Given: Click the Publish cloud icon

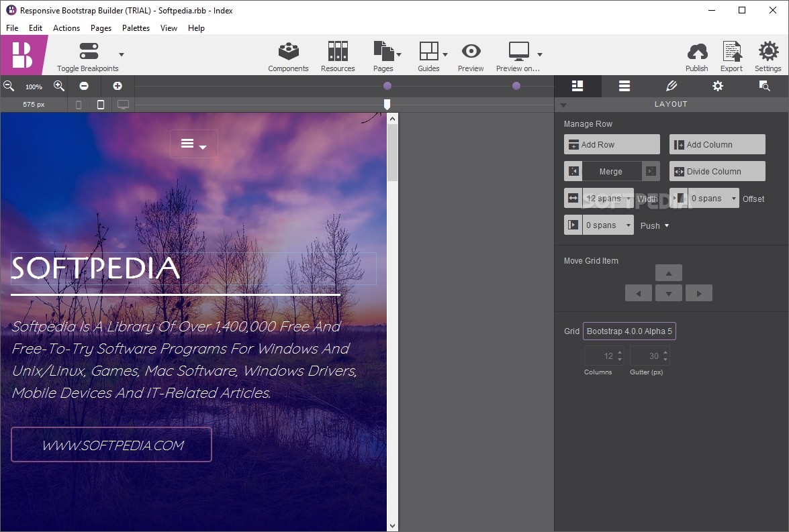Looking at the screenshot, I should [697, 51].
